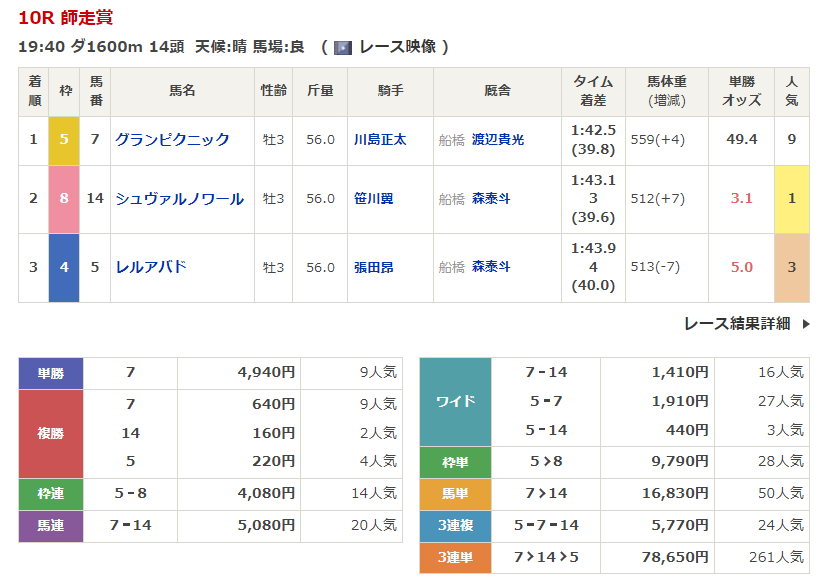The width and height of the screenshot is (830, 585).
Task: Open jockey 川島正太 page
Action: coord(380,140)
